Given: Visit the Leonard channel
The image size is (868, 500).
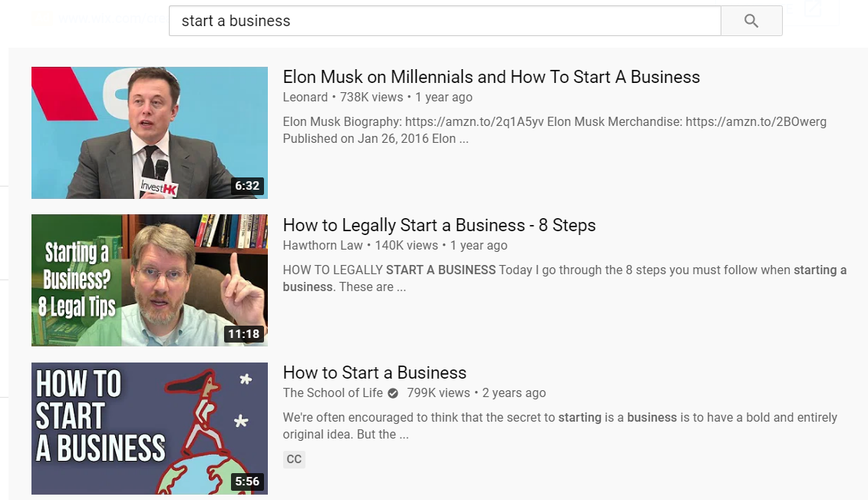Looking at the screenshot, I should coord(305,97).
